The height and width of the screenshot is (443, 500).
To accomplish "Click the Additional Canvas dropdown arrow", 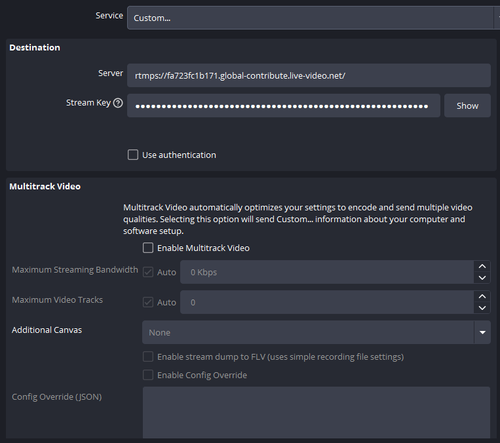I will [x=482, y=332].
